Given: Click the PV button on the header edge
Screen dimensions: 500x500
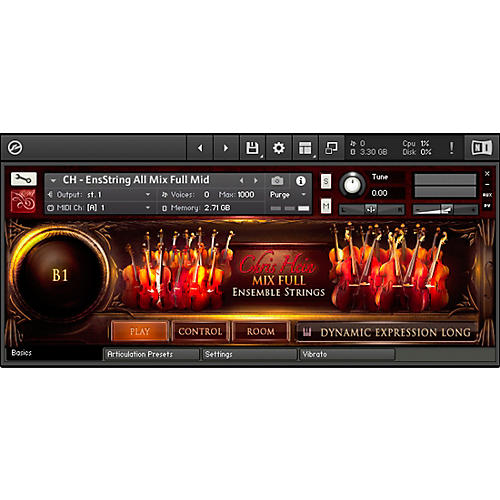Looking at the screenshot, I should click(487, 206).
